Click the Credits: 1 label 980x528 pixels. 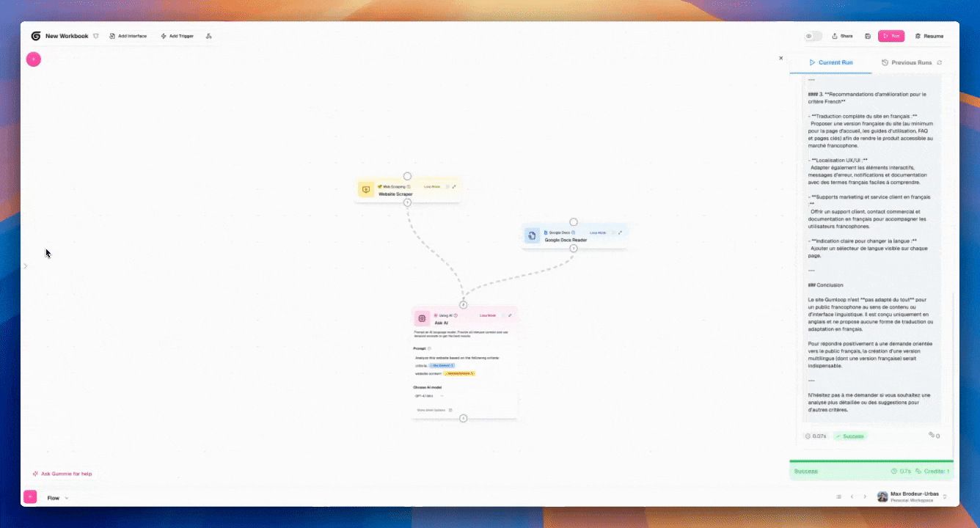[x=933, y=472]
